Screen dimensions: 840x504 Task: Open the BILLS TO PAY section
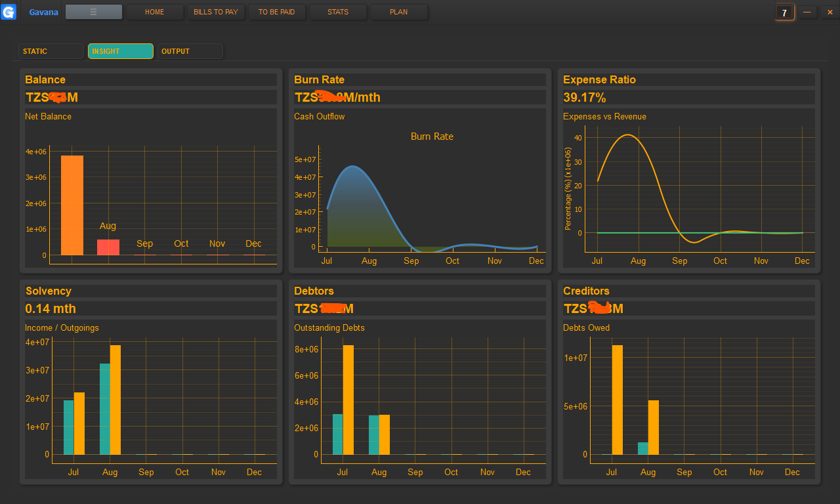coord(216,12)
